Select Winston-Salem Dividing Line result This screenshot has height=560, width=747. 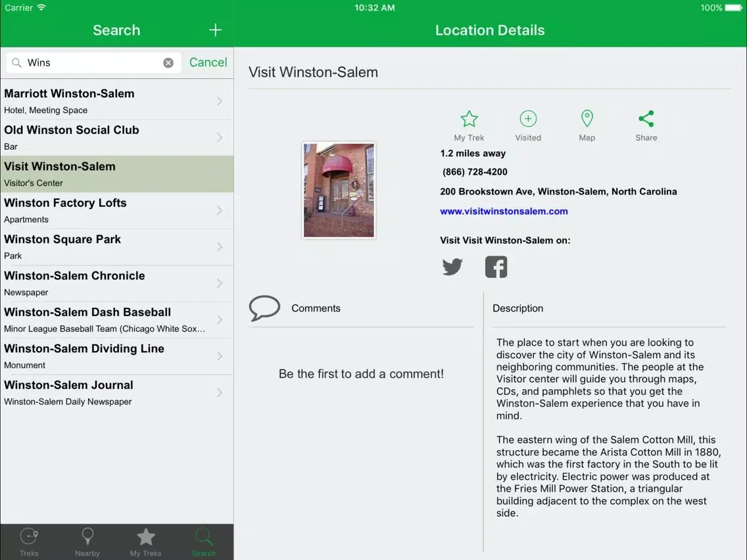[x=117, y=356]
